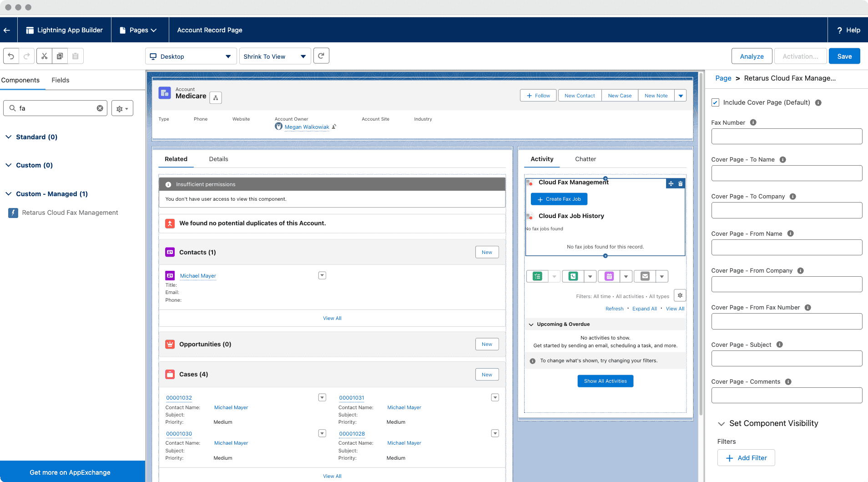Image resolution: width=868 pixels, height=482 pixels.
Task: Copy the selected component
Action: click(x=60, y=56)
